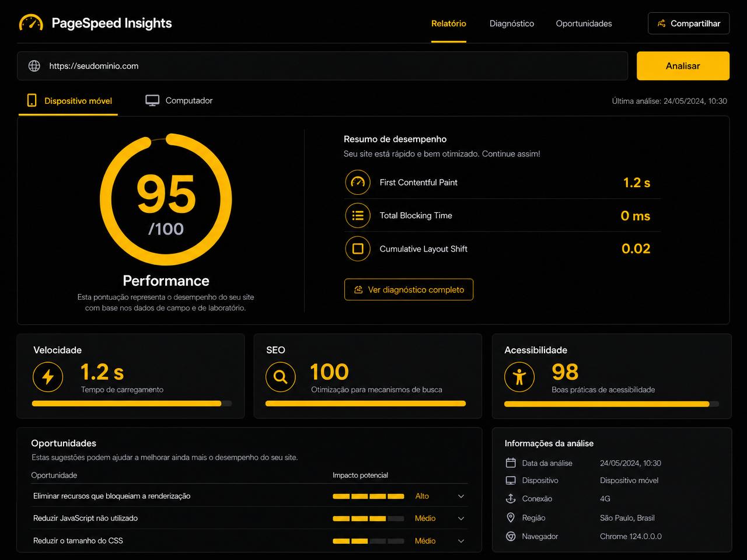Click Reduzir o tamanho do CSS text
The height and width of the screenshot is (560, 747).
[x=78, y=541]
